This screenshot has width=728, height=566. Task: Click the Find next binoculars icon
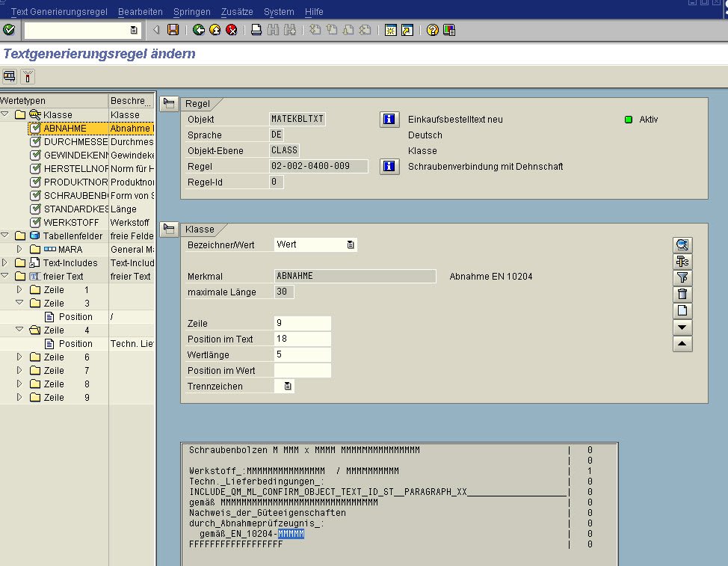[290, 30]
